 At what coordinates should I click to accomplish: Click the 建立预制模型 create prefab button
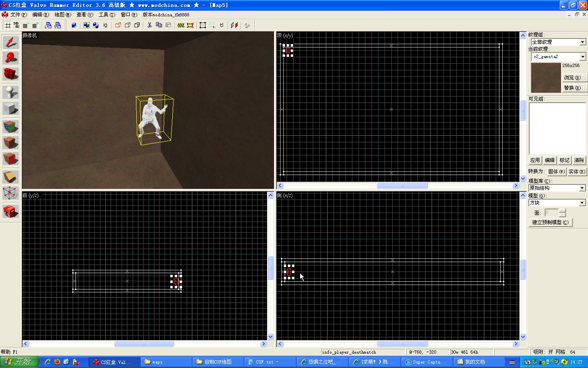tap(550, 222)
